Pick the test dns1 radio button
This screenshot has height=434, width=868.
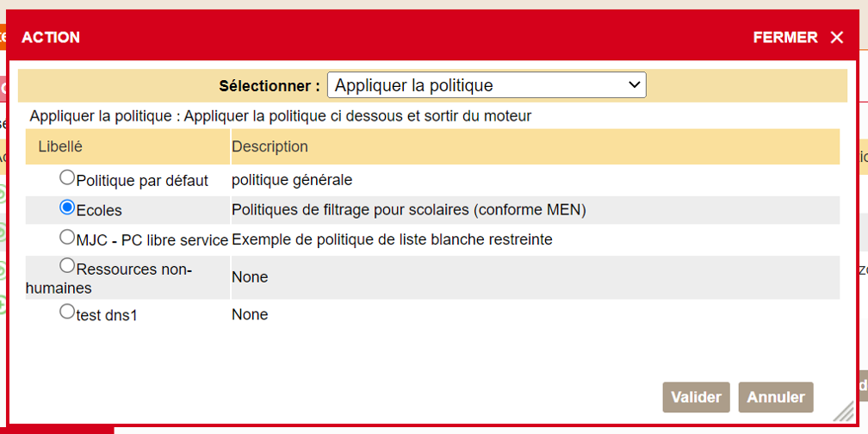pos(67,312)
